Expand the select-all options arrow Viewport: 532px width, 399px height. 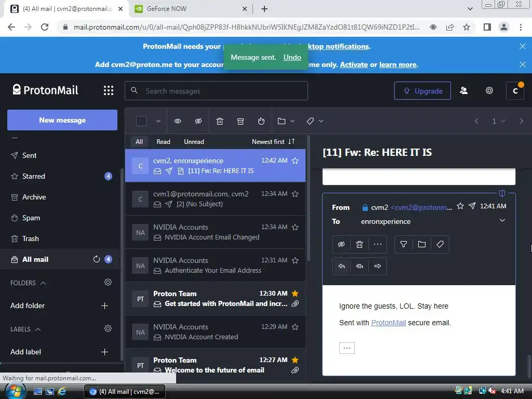tap(158, 121)
